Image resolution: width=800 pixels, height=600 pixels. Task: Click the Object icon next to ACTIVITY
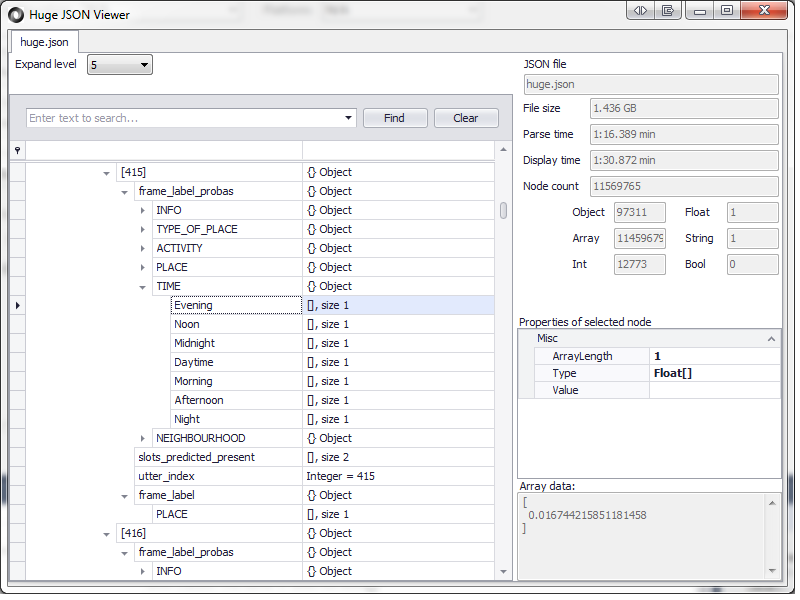[x=311, y=248]
